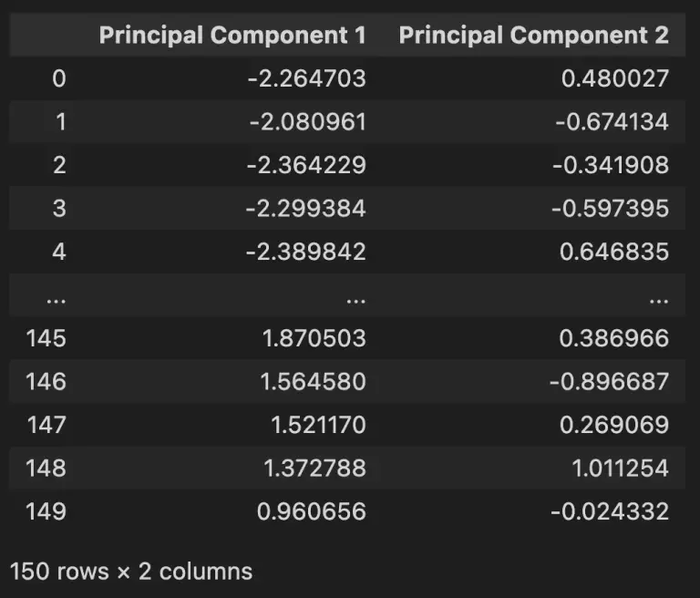Select row index 1

point(61,122)
